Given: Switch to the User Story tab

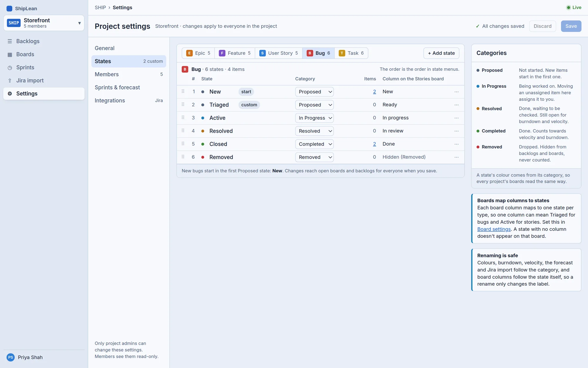Looking at the screenshot, I should pos(278,53).
